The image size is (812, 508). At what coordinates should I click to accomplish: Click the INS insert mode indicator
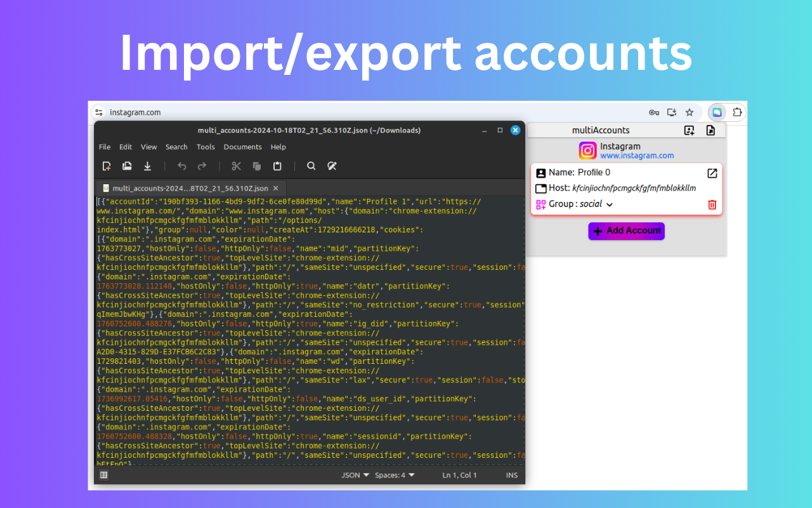[x=511, y=475]
